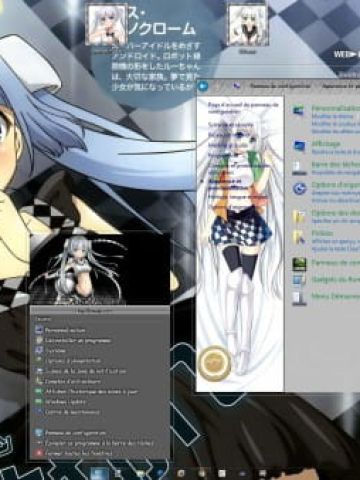
Task: Open Options d'ergonomie blue circle icon
Action: [x=299, y=189]
